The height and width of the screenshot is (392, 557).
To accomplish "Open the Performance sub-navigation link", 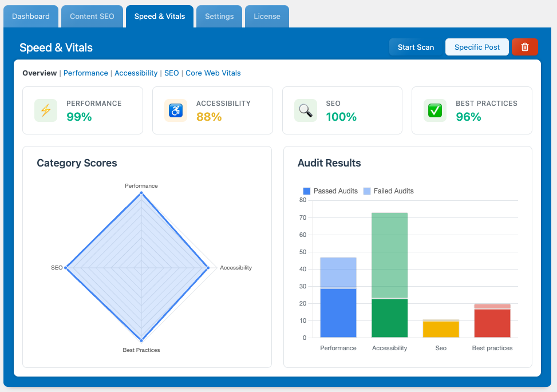I will click(x=85, y=73).
